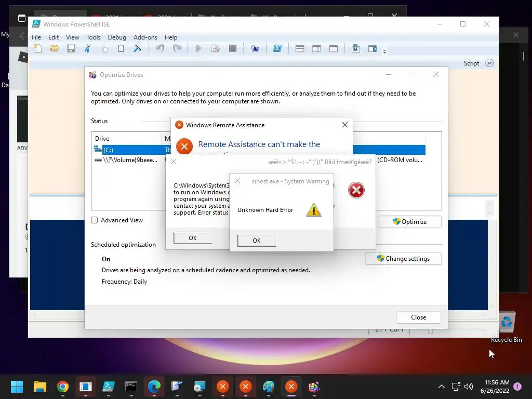Click the Optimize Drives taskbar icon
The width and height of the screenshot is (532, 399).
pos(314,387)
